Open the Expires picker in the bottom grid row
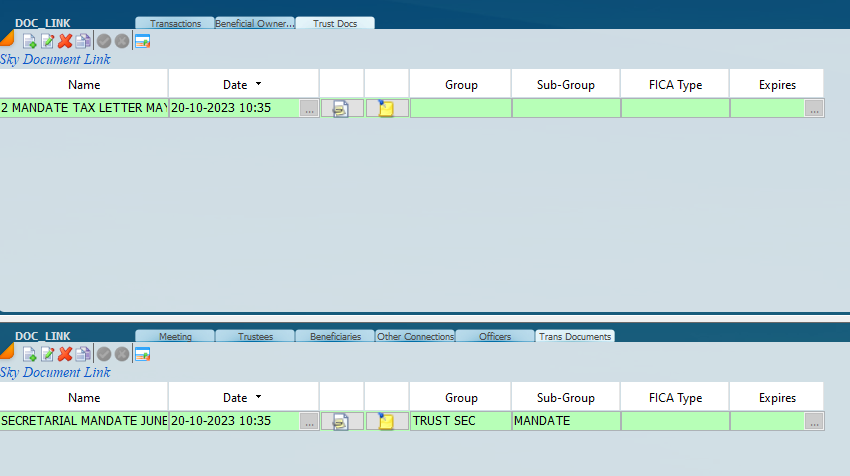The width and height of the screenshot is (850, 476). pyautogui.click(x=814, y=421)
